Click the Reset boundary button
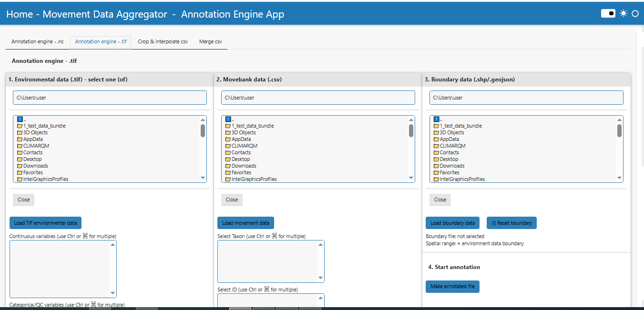The height and width of the screenshot is (310, 644). [511, 223]
